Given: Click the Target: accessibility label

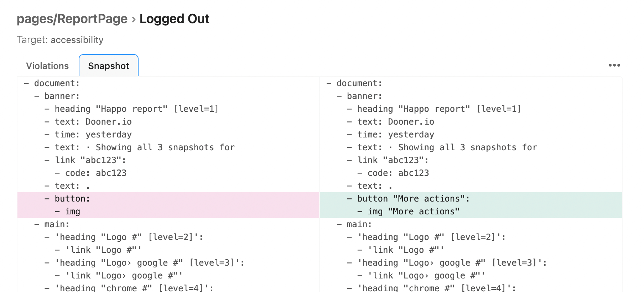Looking at the screenshot, I should click(60, 40).
